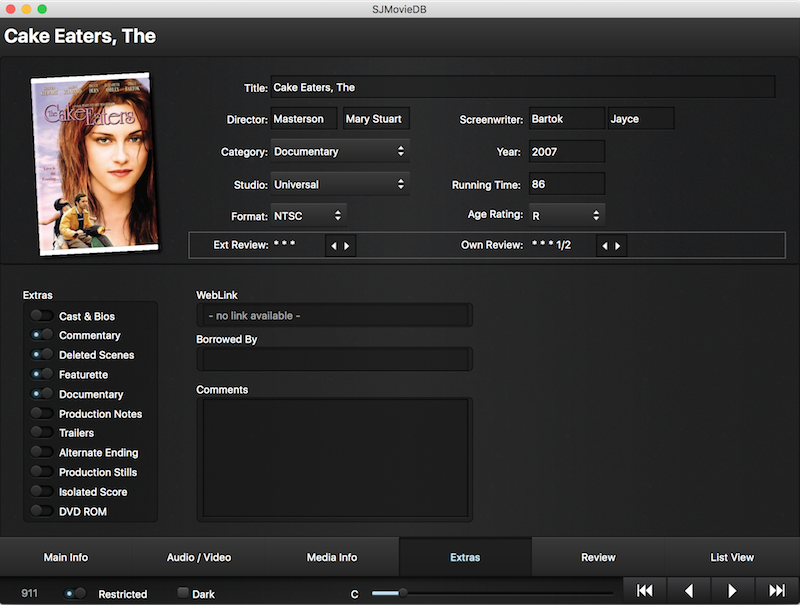The image size is (800, 605).
Task: Decrease the Ext Review star rating
Action: (x=333, y=245)
